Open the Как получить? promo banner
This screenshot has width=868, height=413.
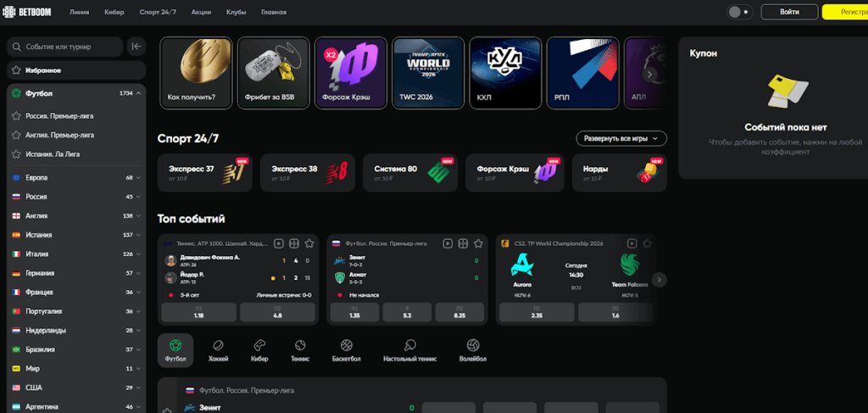[196, 73]
